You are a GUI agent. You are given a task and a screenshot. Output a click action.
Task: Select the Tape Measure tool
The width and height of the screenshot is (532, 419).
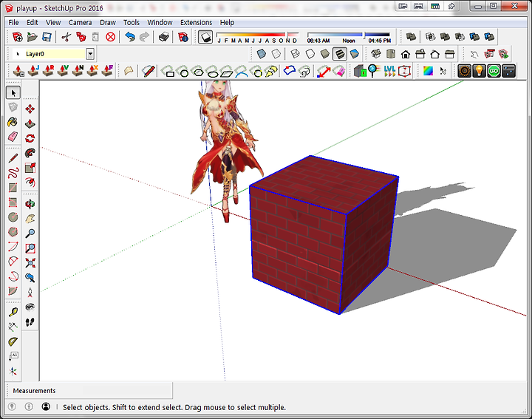click(x=13, y=312)
